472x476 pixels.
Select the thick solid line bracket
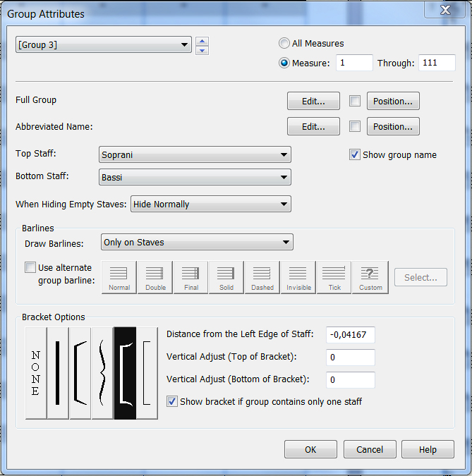coord(58,372)
